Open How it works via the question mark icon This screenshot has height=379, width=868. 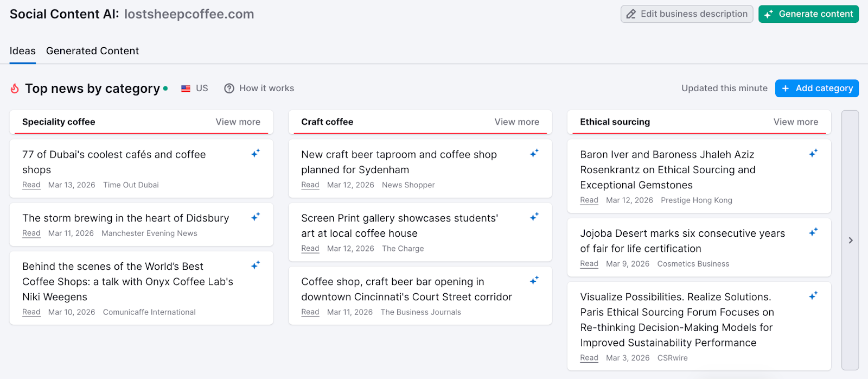pyautogui.click(x=229, y=88)
